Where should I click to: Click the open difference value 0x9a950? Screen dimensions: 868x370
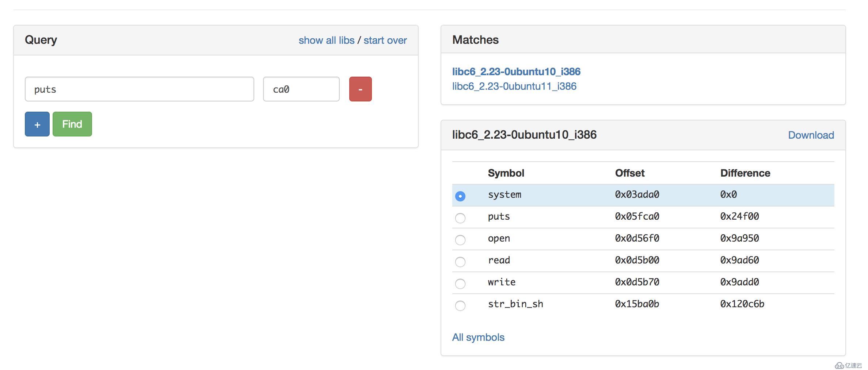click(x=740, y=238)
